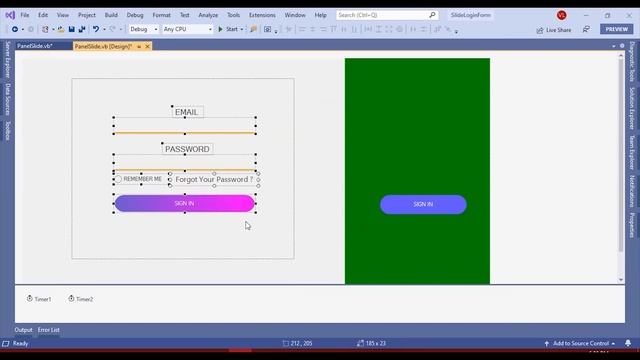Click the Undo arrow icon
This screenshot has width=640, height=360.
tap(96, 29)
